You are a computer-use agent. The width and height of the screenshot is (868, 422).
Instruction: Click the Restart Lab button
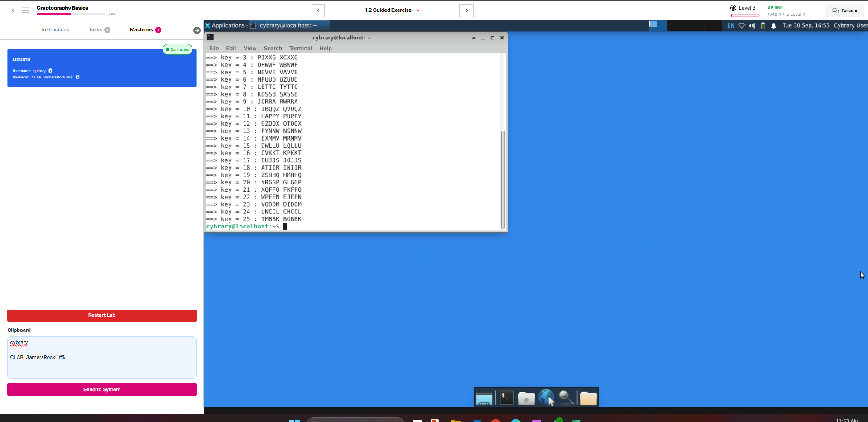coord(102,315)
